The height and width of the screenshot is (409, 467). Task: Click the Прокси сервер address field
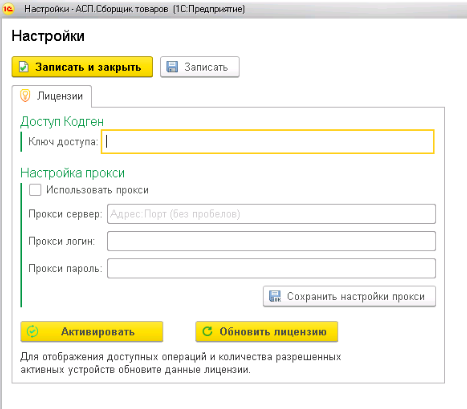pyautogui.click(x=271, y=214)
